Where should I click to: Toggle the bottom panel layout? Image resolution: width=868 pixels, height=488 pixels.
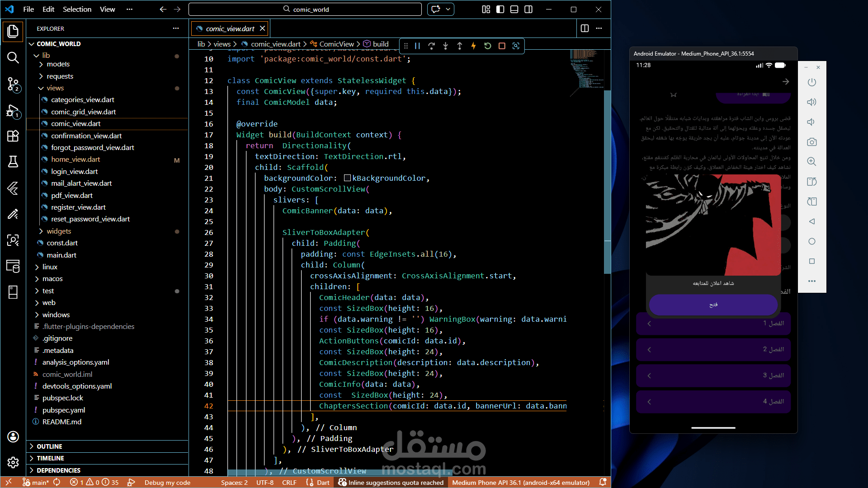[x=514, y=9]
